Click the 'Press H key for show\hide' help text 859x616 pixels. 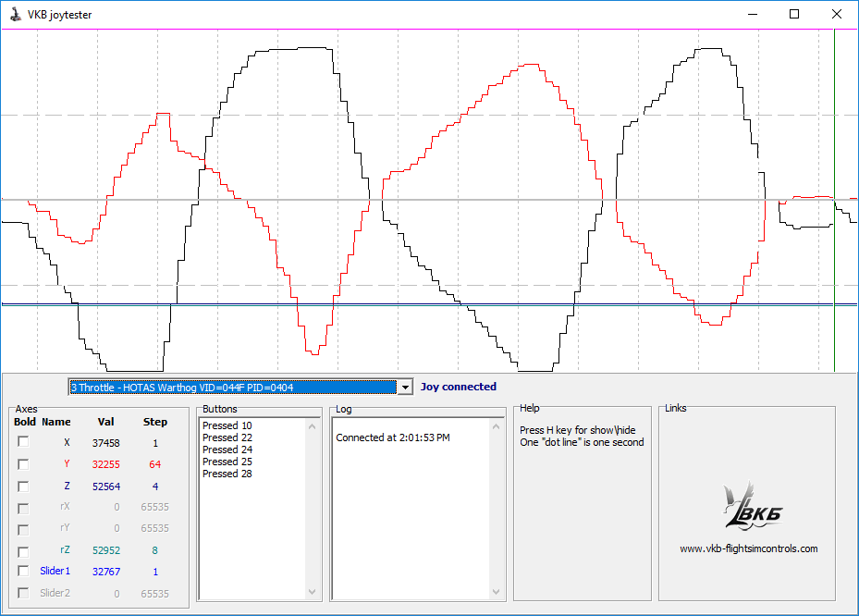pyautogui.click(x=577, y=430)
